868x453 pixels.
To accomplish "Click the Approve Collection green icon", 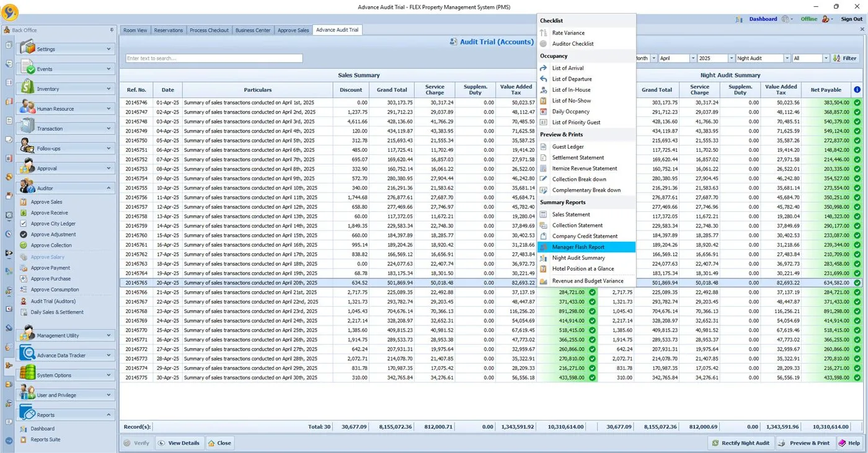I will (x=24, y=245).
